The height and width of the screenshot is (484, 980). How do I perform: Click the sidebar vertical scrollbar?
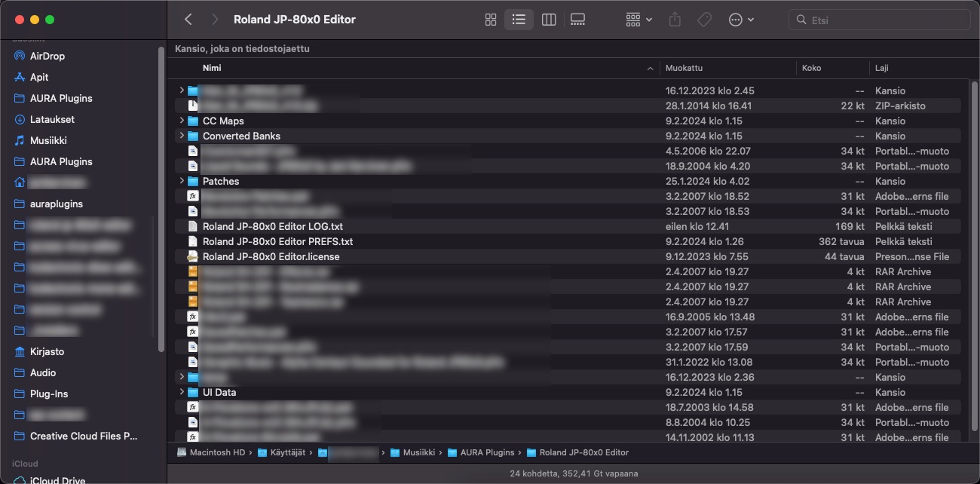[161, 200]
